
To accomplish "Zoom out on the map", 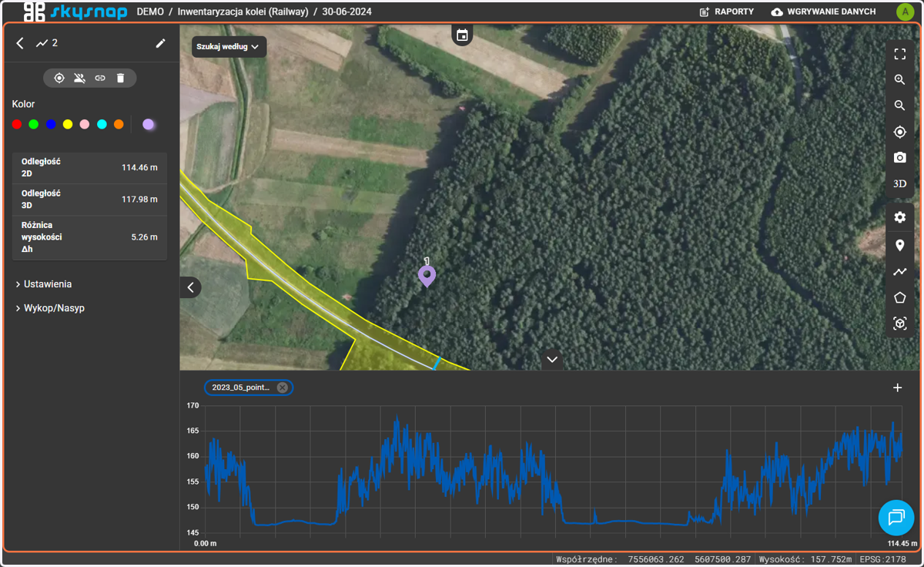I will (899, 106).
